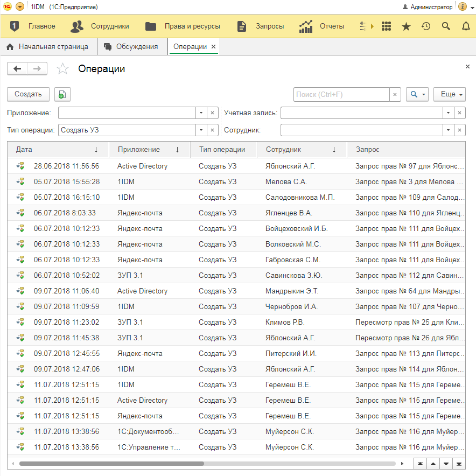The height and width of the screenshot is (476, 476).
Task: Click the green create-by-copy document icon
Action: pyautogui.click(x=62, y=94)
